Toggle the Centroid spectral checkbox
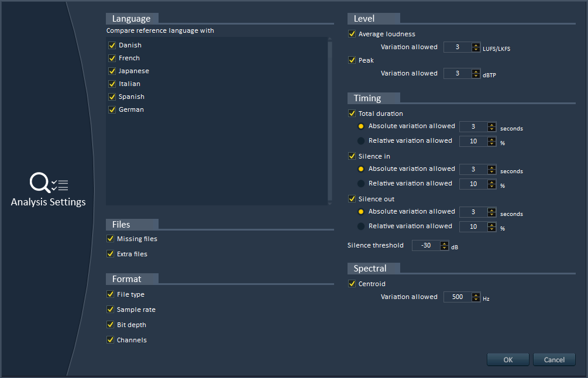588x378 pixels. point(352,283)
